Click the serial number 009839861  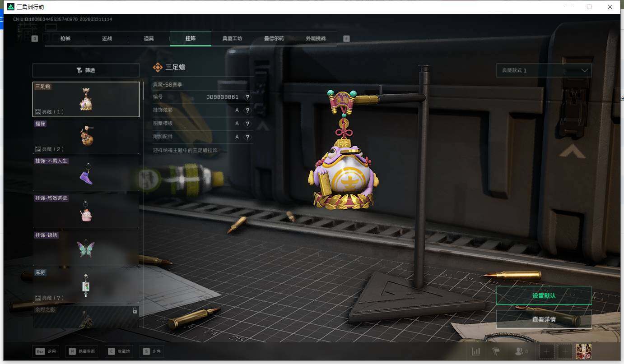point(222,97)
